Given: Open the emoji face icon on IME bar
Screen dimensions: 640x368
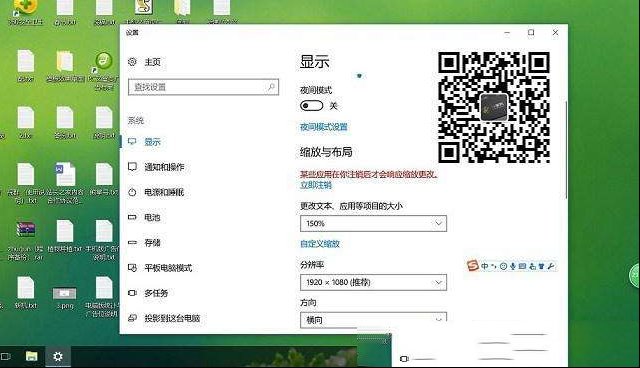Looking at the screenshot, I should point(503,266).
